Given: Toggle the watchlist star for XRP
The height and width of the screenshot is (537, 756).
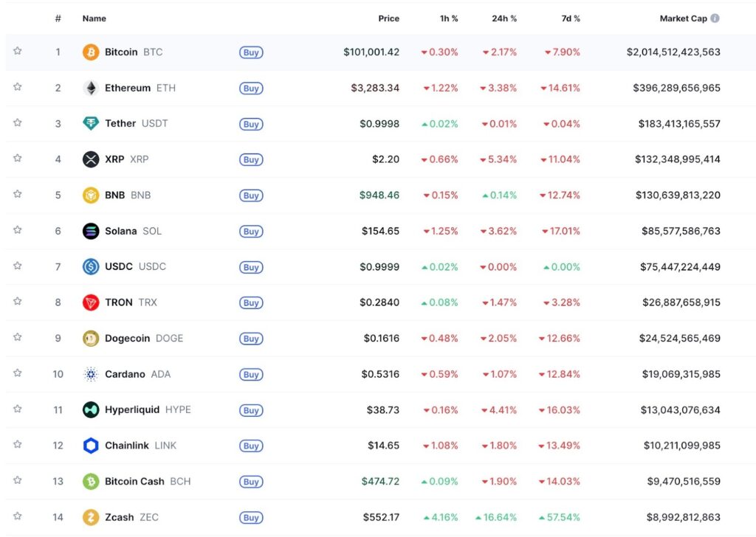Looking at the screenshot, I should point(18,159).
